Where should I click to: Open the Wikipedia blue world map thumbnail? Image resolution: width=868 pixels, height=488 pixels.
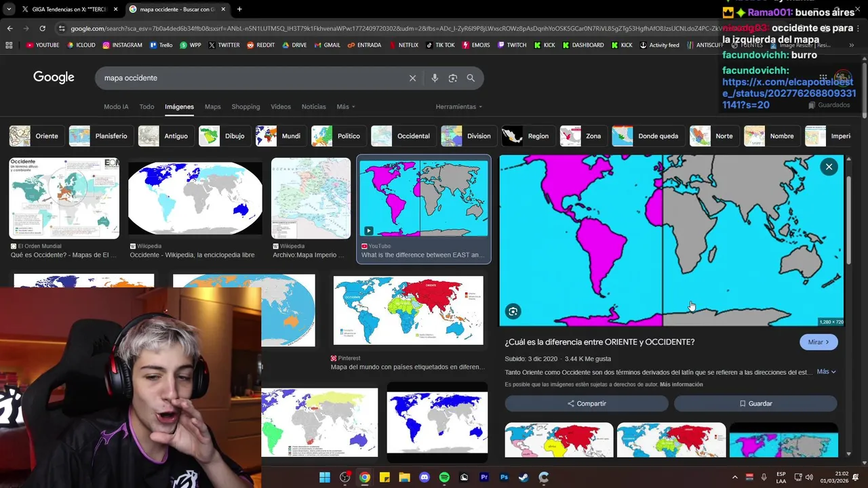click(x=195, y=198)
